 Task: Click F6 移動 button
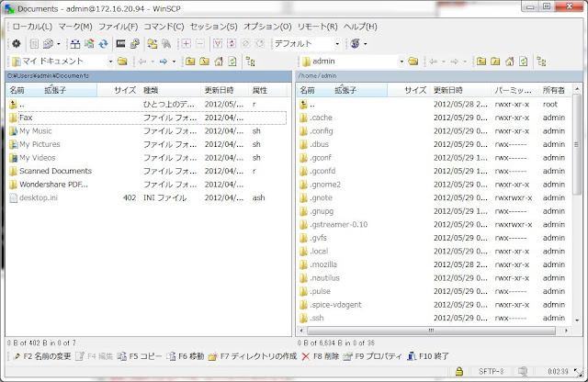[186, 356]
